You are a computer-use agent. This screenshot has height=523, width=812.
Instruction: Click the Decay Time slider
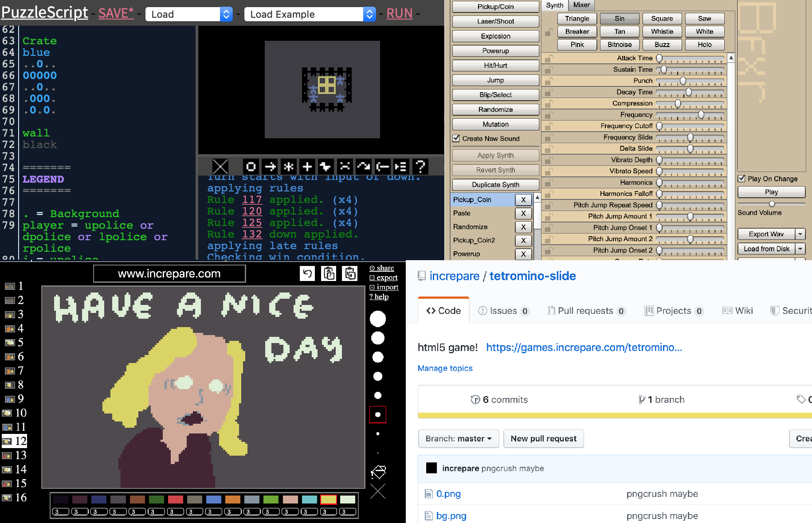click(x=690, y=92)
